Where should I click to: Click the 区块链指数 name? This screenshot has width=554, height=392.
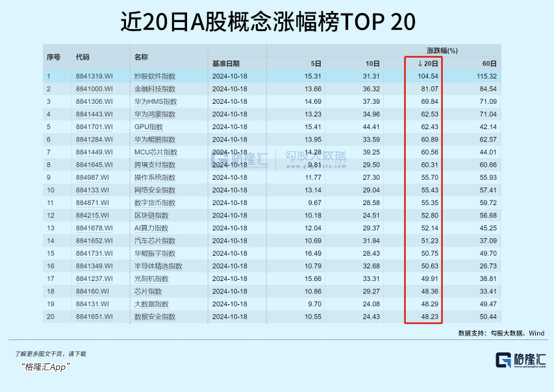pyautogui.click(x=151, y=215)
